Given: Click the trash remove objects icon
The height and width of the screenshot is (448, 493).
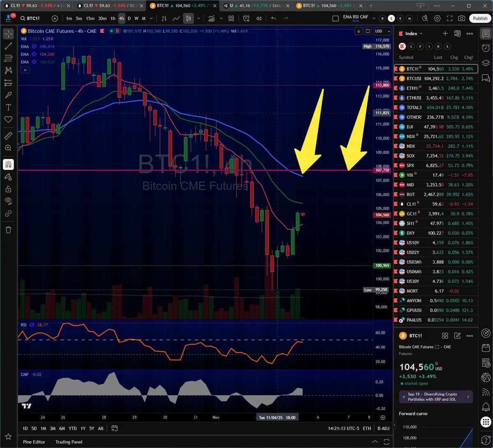Looking at the screenshot, I should coord(8,230).
